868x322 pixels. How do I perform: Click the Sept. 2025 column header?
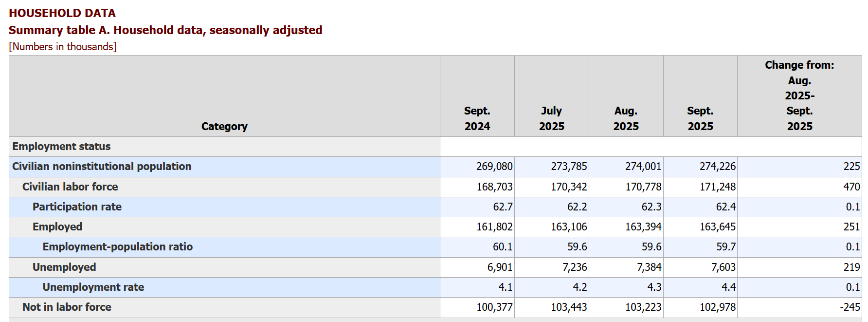click(x=700, y=118)
